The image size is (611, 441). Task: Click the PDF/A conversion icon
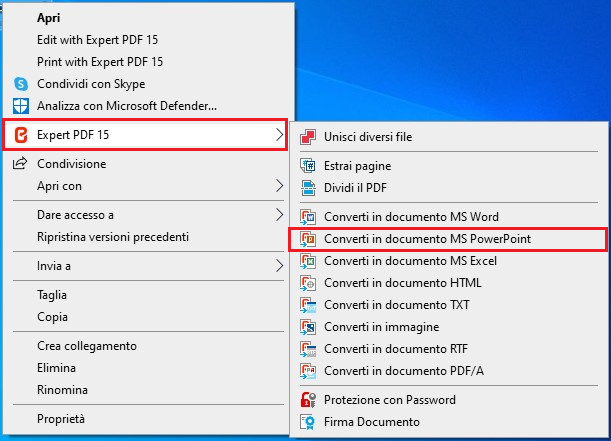[308, 371]
